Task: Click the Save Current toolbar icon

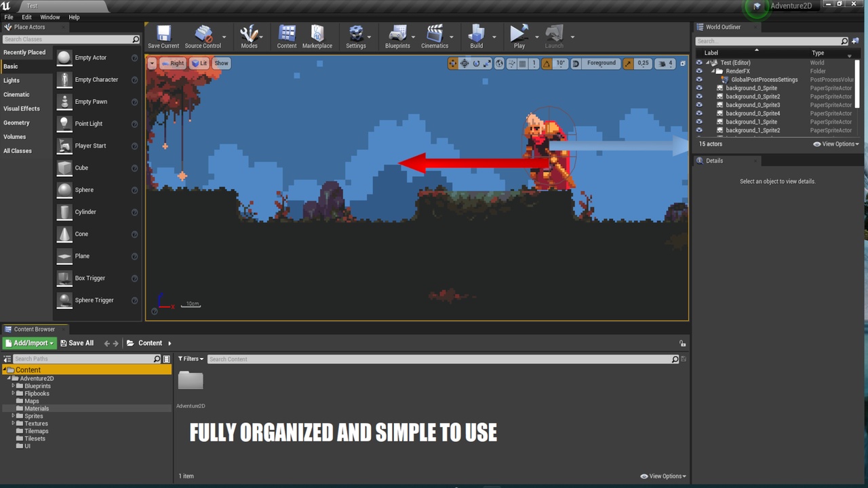Action: 163,37
